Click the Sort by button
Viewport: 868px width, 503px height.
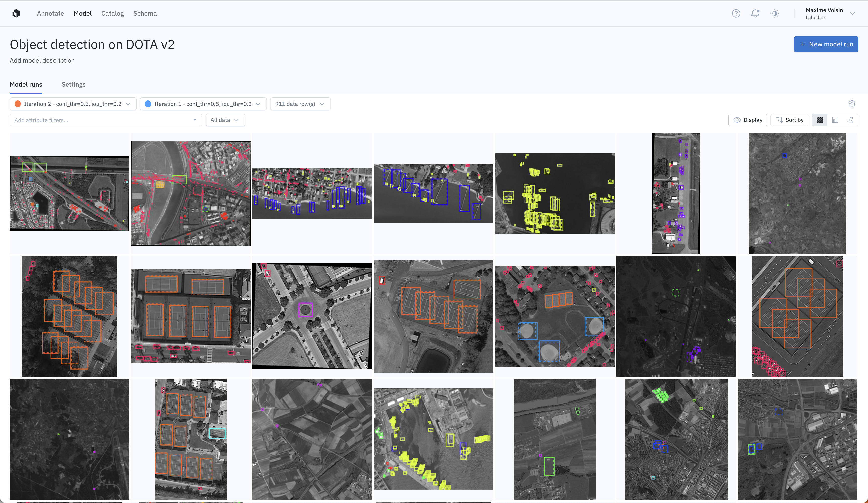click(789, 120)
